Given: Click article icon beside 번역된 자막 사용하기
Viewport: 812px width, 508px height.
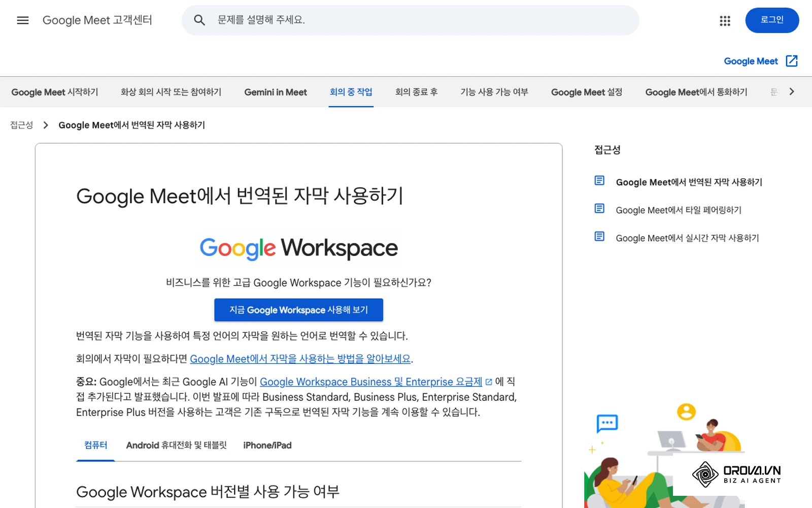Looking at the screenshot, I should [599, 181].
